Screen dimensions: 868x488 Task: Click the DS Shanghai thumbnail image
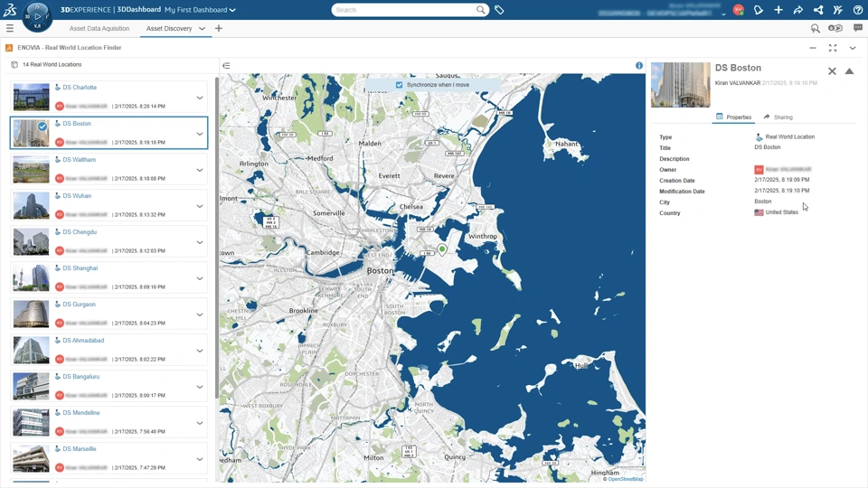point(31,277)
